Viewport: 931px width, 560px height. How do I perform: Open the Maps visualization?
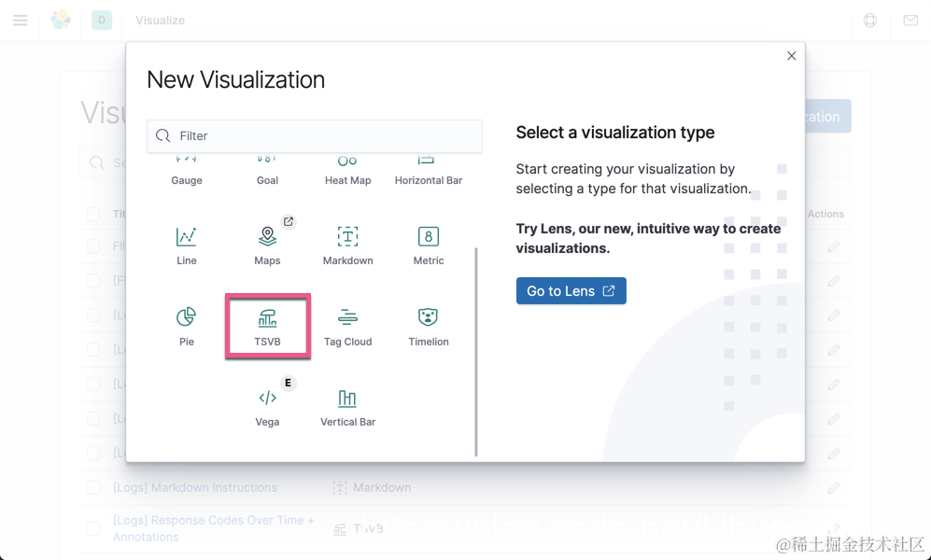[267, 245]
